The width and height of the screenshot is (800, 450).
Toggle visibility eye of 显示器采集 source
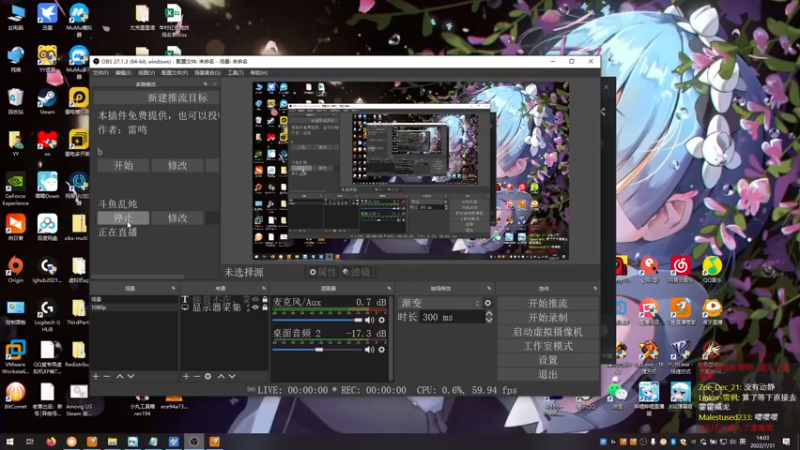coord(256,307)
